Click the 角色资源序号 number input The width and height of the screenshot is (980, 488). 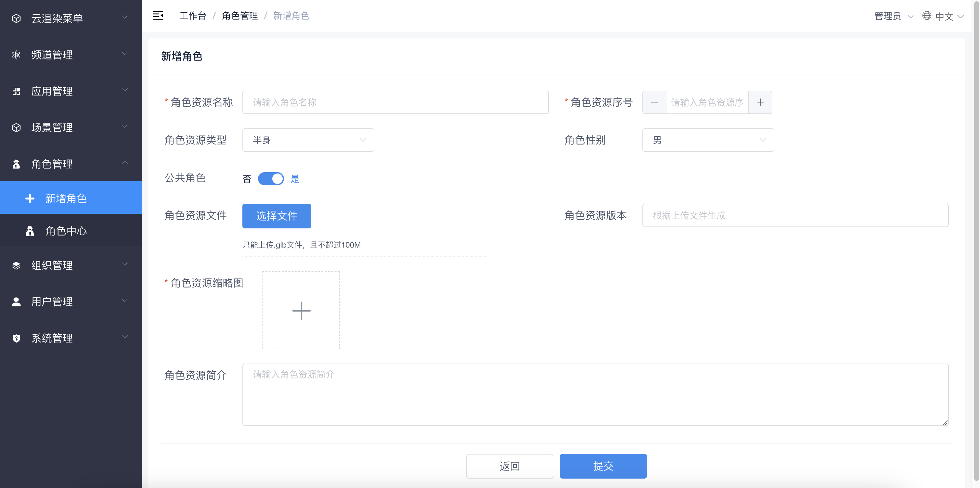707,102
